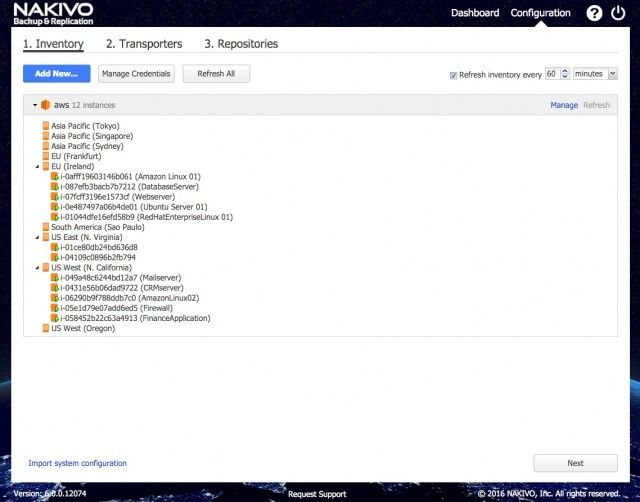The height and width of the screenshot is (502, 640).
Task: Select the US West (Oregon) text
Action: tap(83, 328)
